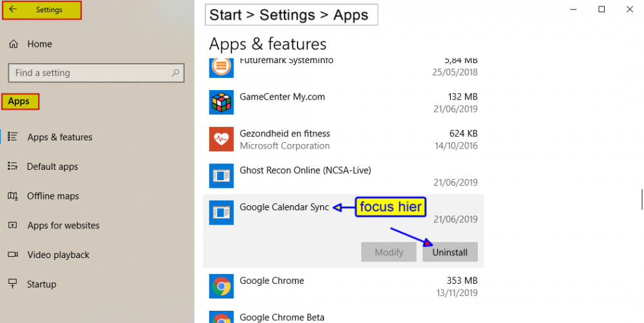Image resolution: width=644 pixels, height=323 pixels.
Task: Click the Ghost Recon Online app icon
Action: tap(222, 176)
